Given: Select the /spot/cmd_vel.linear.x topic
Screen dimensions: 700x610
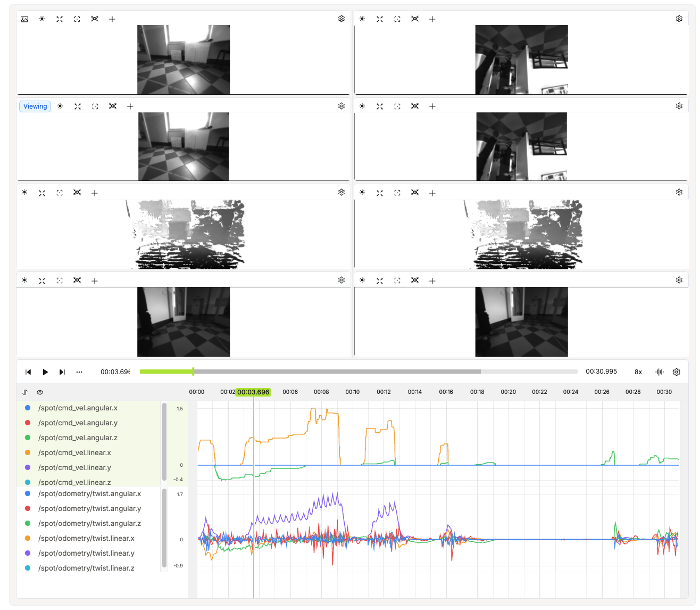Looking at the screenshot, I should click(x=74, y=452).
